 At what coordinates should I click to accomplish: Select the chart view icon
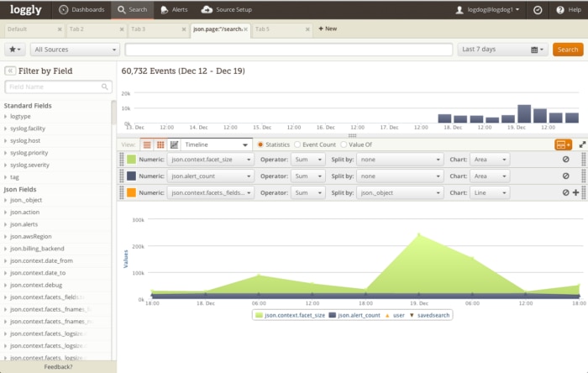coord(174,144)
